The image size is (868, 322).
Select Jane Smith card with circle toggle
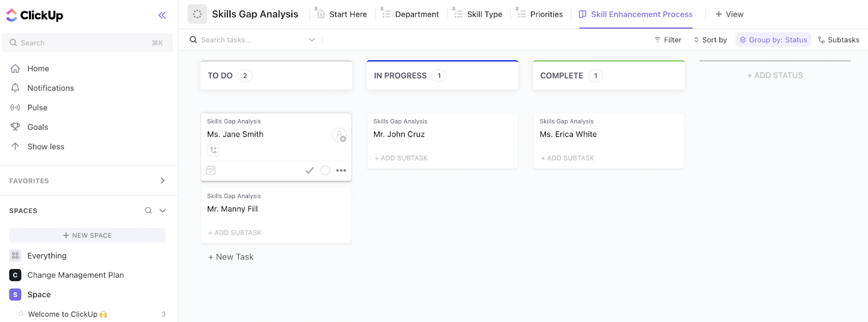(325, 171)
